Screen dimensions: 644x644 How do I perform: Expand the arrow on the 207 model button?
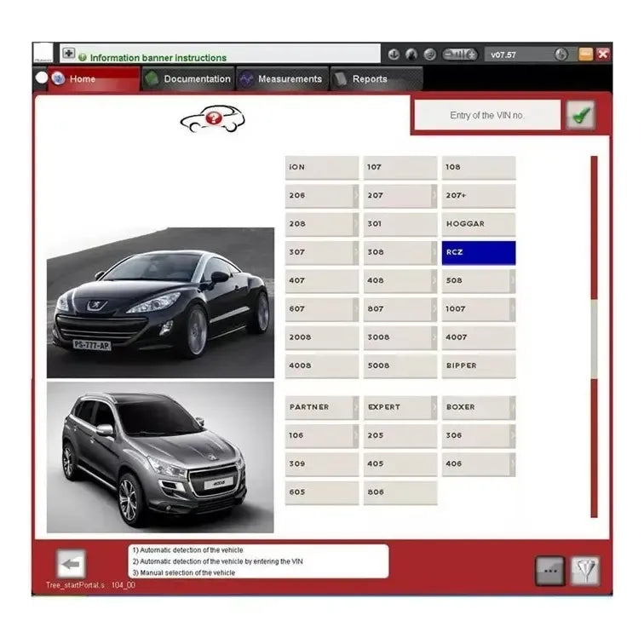point(434,196)
